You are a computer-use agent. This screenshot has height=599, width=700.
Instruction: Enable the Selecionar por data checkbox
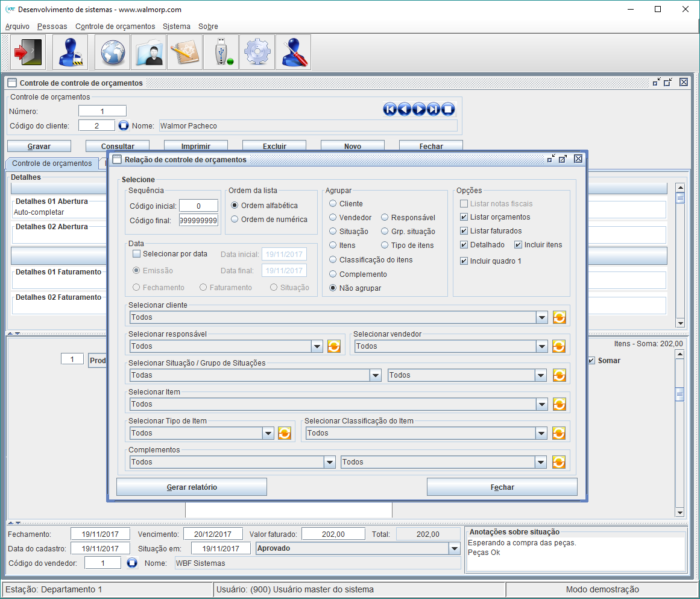coord(136,254)
